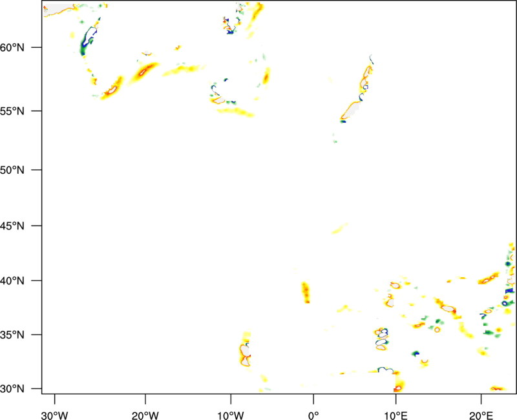Click the 20°W longitude label

[x=145, y=415]
